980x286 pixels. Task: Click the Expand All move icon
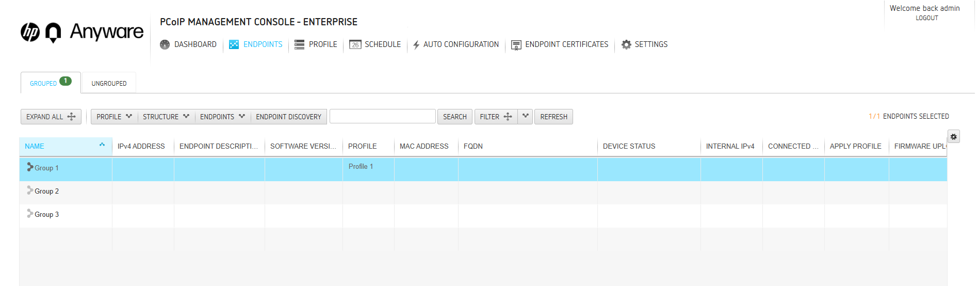pos(71,117)
